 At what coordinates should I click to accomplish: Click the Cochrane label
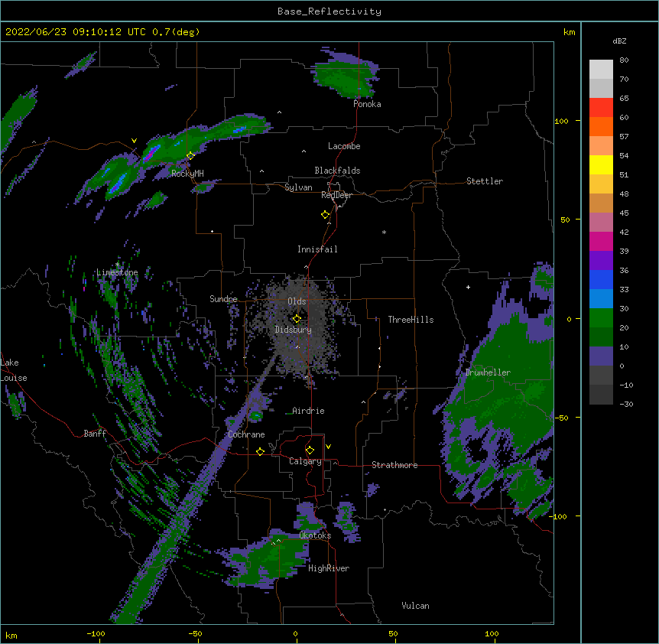(246, 434)
